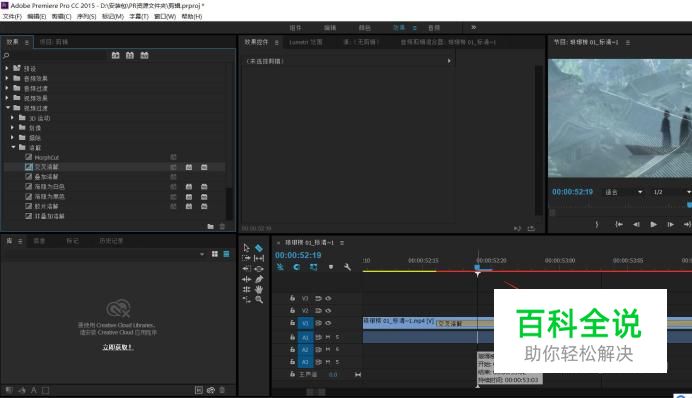The image size is (692, 398).
Task: Open the Libraries panel dropdown arrow
Action: click(202, 254)
